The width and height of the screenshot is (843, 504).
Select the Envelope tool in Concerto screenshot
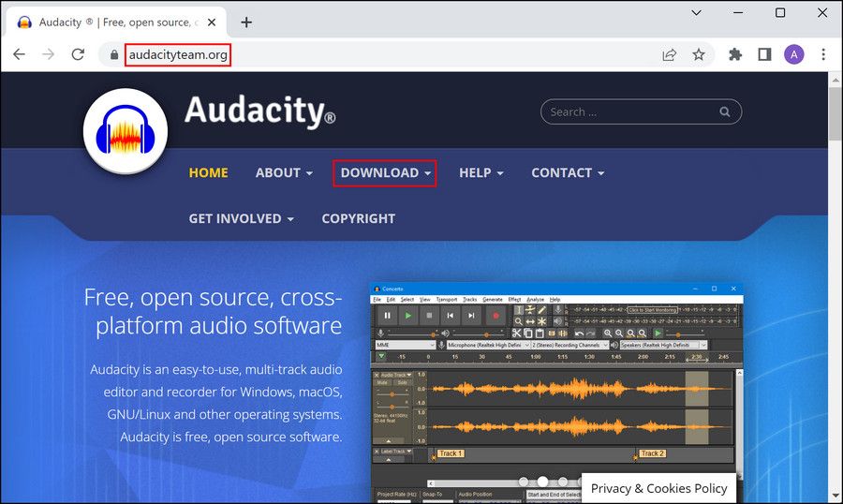(x=530, y=310)
